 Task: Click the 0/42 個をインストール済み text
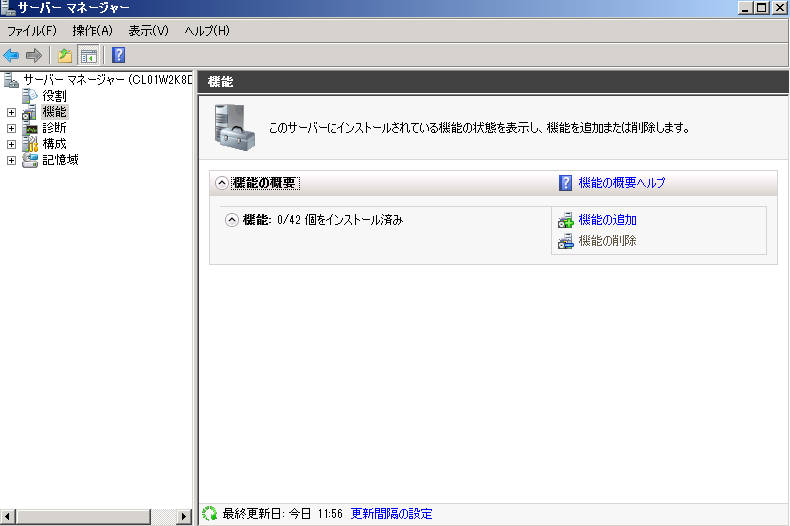340,220
